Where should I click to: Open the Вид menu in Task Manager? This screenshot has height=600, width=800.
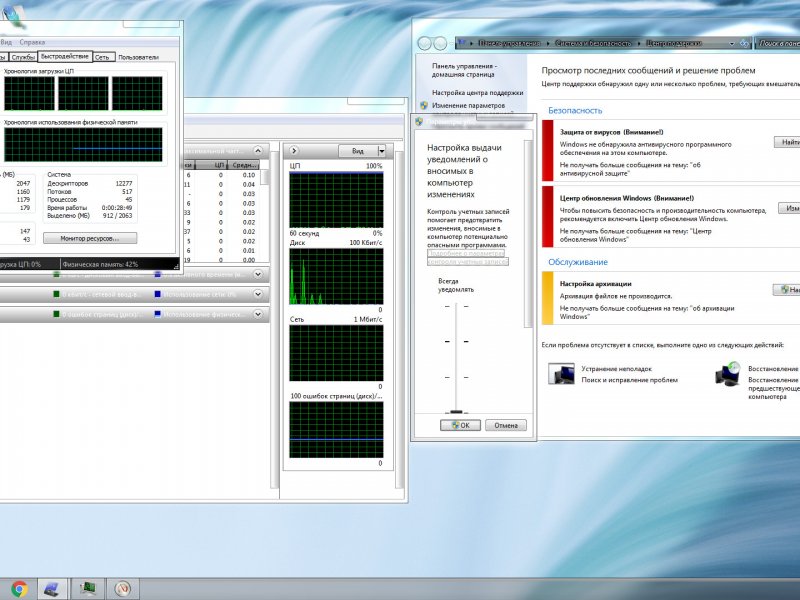6,42
